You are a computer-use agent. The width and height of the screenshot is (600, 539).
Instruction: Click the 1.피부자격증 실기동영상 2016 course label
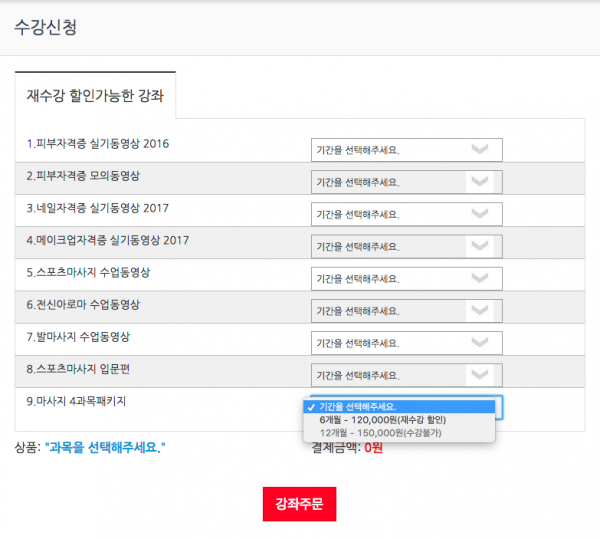97,144
